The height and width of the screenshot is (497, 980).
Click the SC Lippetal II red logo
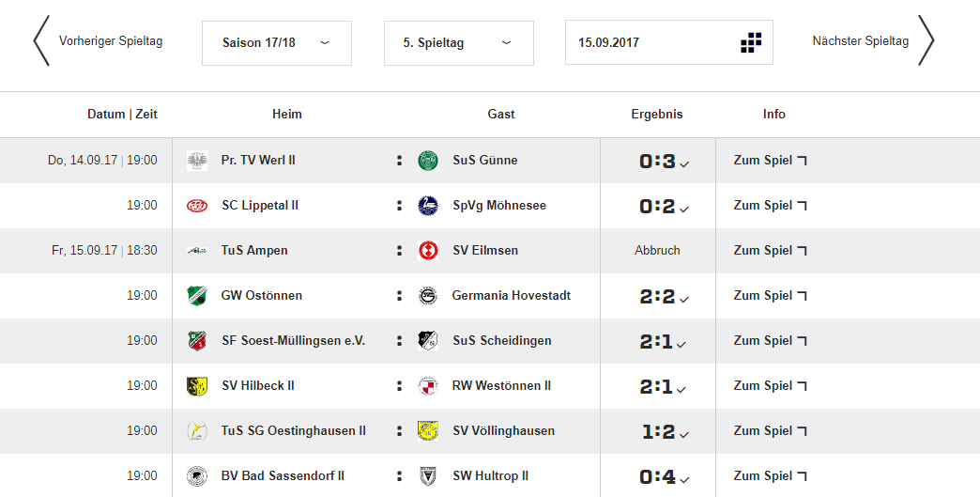(x=197, y=206)
